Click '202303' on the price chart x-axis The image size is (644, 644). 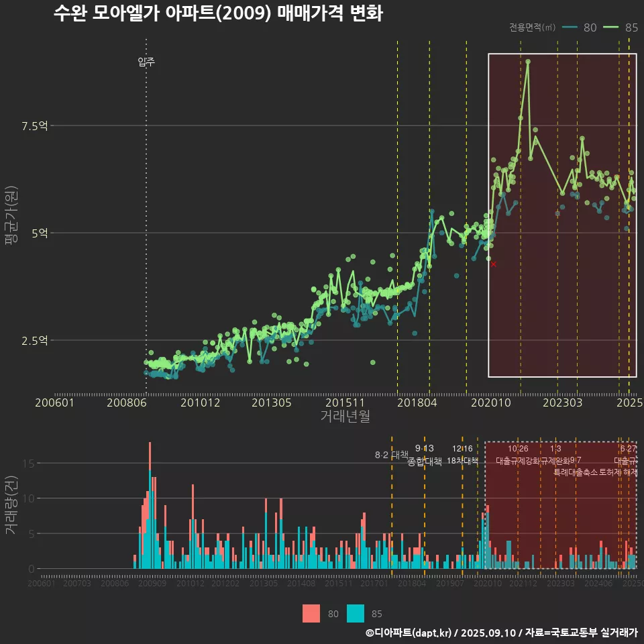pyautogui.click(x=563, y=402)
